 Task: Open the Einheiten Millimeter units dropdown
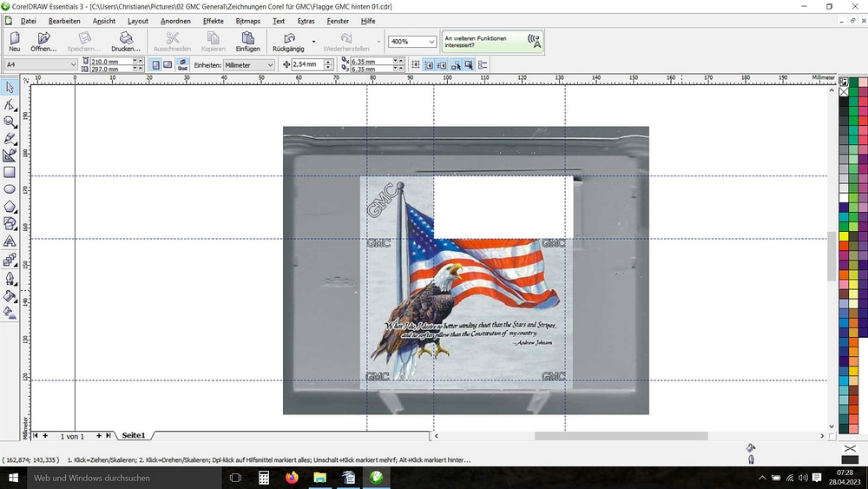click(x=270, y=65)
